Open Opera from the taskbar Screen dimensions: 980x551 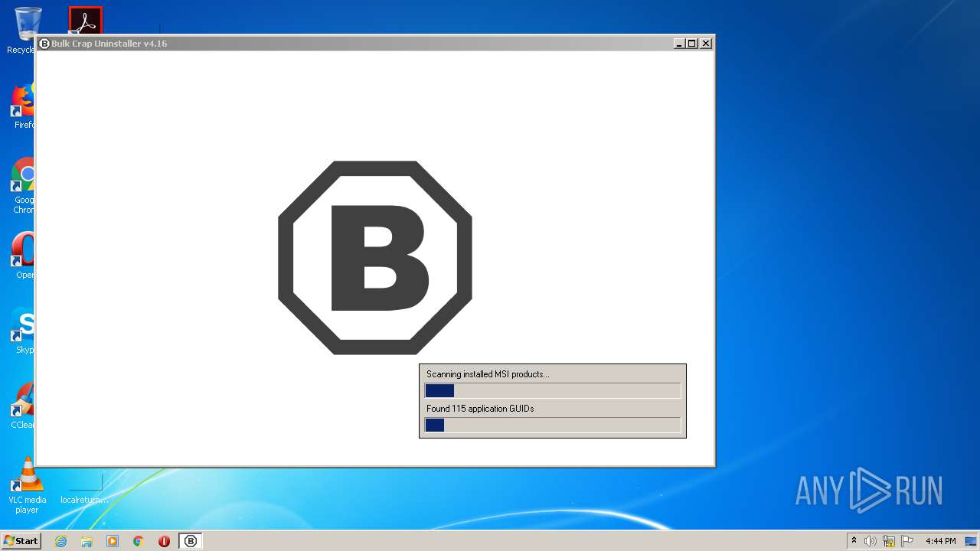[164, 541]
